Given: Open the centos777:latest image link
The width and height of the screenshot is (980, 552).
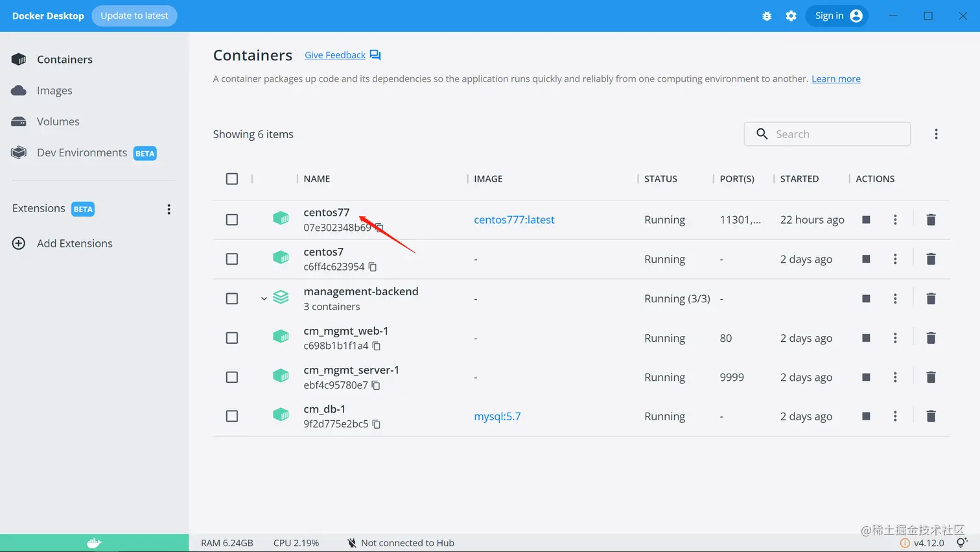Looking at the screenshot, I should tap(514, 220).
